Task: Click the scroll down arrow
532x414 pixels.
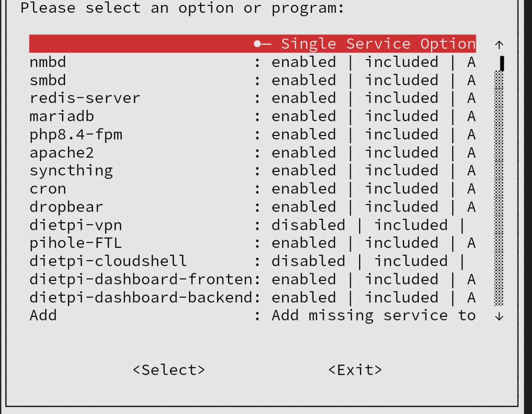Action: pos(499,316)
